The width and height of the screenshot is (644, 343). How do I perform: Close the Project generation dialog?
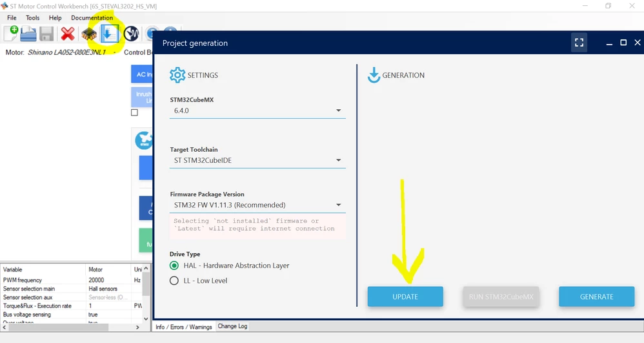(x=638, y=43)
